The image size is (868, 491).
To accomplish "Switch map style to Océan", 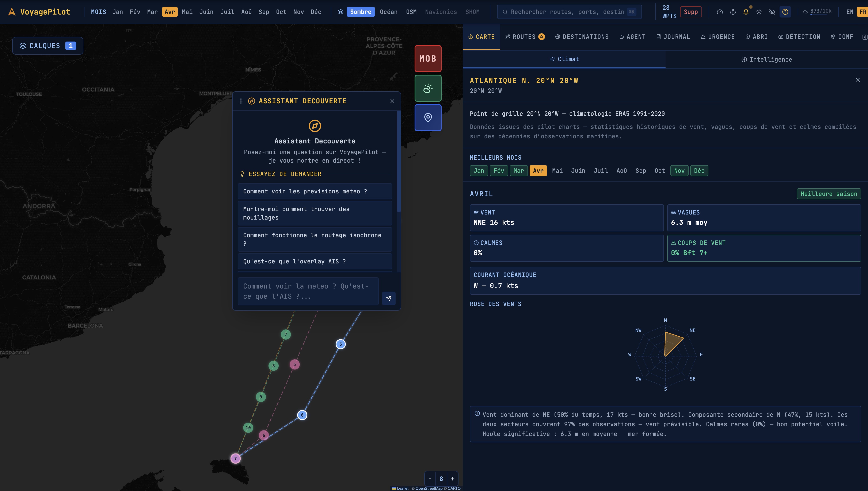I will pos(388,12).
